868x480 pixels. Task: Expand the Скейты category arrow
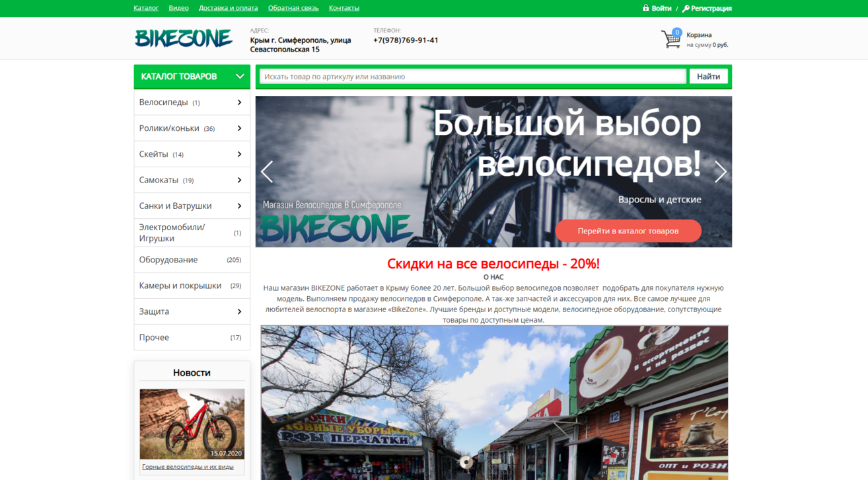click(239, 154)
